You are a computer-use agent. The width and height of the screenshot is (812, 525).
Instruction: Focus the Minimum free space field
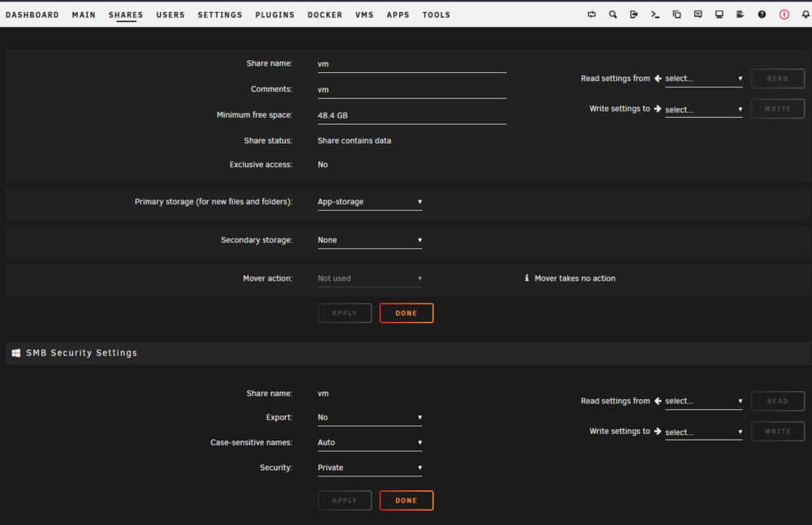tap(412, 115)
